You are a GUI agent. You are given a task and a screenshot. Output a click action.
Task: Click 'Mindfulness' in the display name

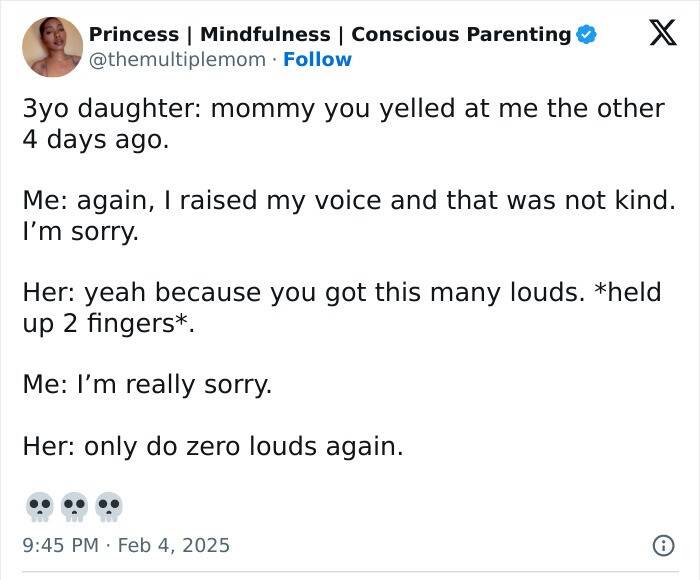[x=264, y=35]
